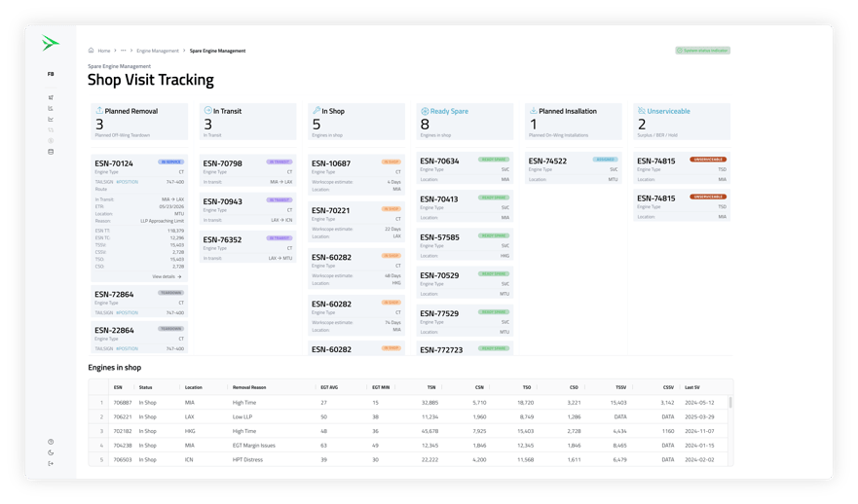Expand the ESN-72864 teardown card
This screenshot has height=504, width=858.
click(x=139, y=302)
